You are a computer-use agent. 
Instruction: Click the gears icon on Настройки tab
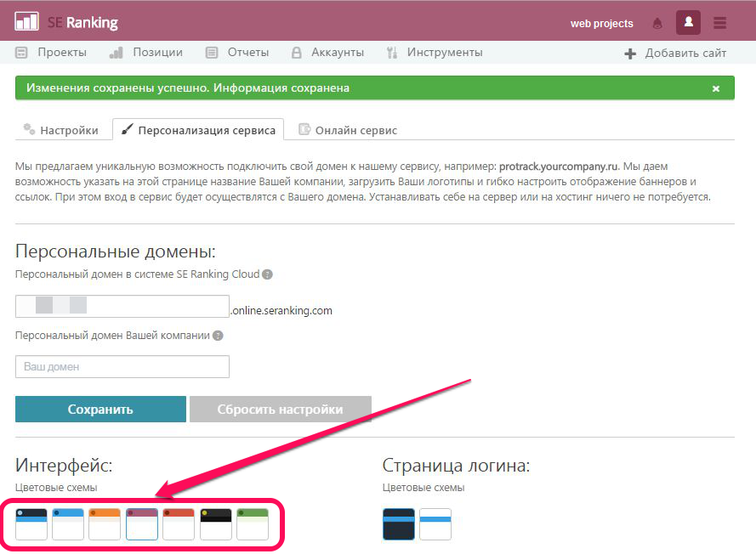30,128
